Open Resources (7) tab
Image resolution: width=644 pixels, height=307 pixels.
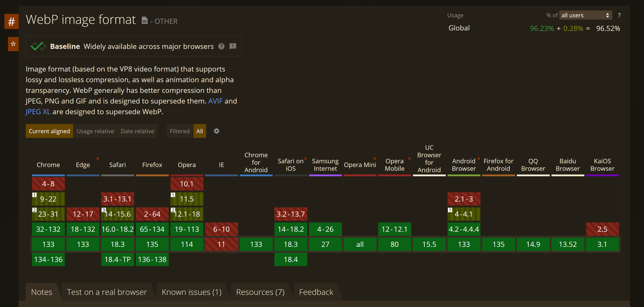260,292
